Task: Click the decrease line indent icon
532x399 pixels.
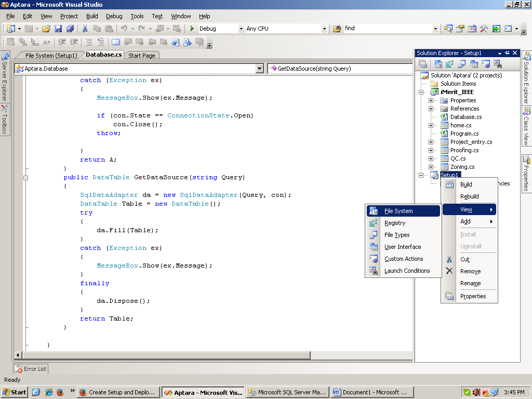Action: point(62,42)
